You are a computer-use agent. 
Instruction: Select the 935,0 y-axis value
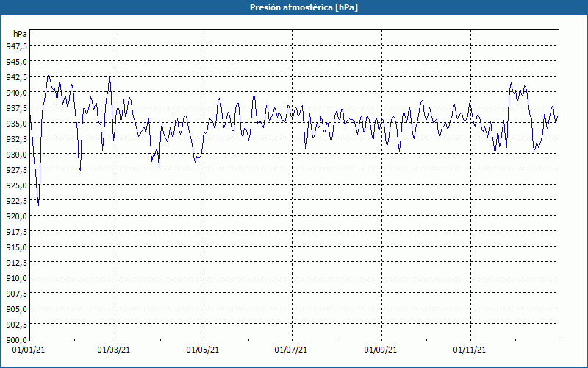[x=16, y=124]
